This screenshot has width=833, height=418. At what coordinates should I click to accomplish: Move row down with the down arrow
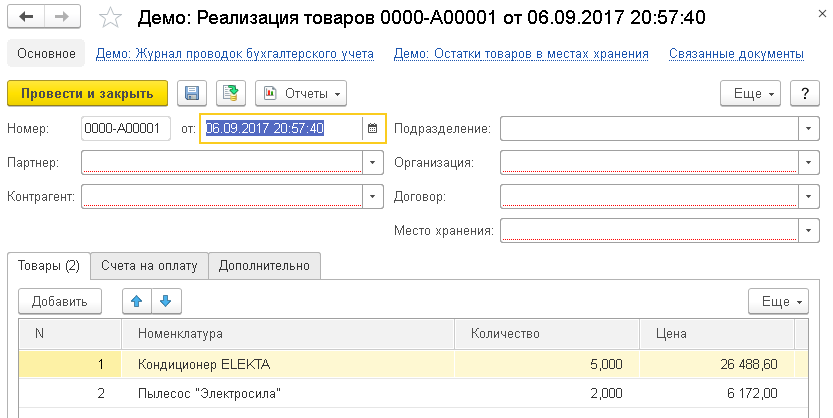point(165,300)
